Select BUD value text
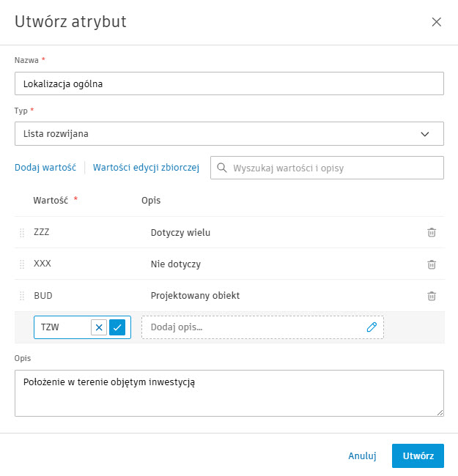Screen dimensions: 458x476 coord(43,295)
